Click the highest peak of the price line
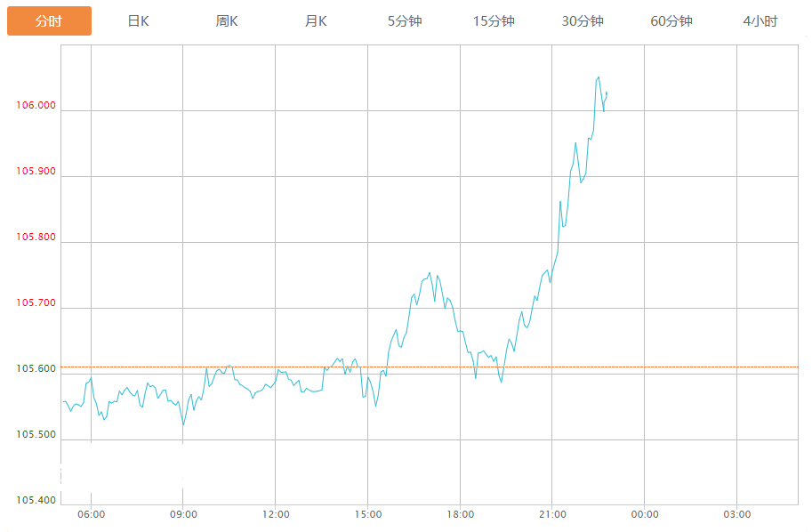The image size is (812, 532). pyautogui.click(x=598, y=77)
